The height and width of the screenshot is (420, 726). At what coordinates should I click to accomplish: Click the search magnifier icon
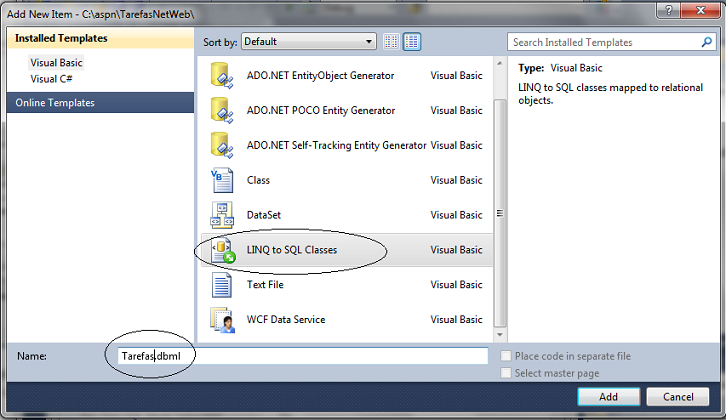(706, 42)
